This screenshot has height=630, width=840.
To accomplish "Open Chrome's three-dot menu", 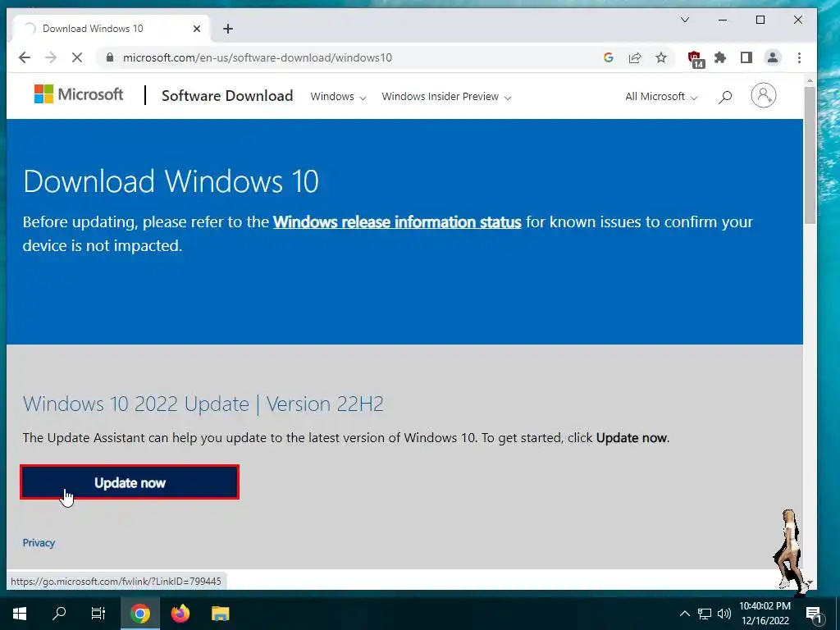I will pos(799,58).
